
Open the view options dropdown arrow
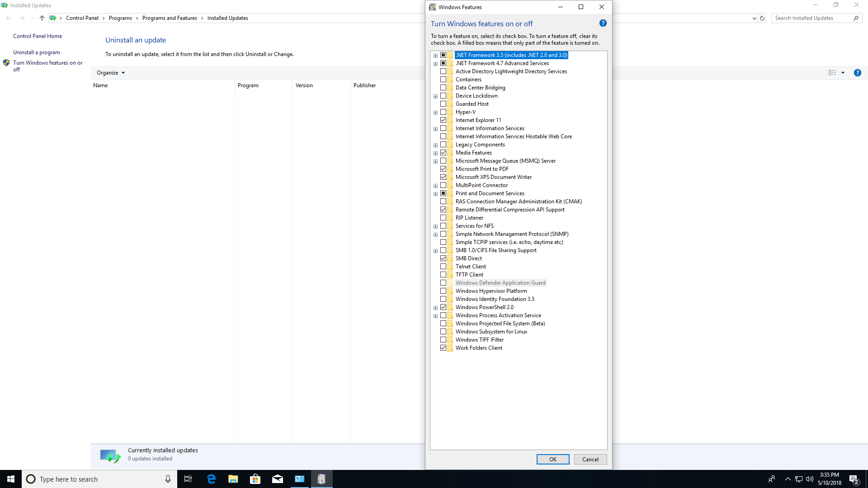tap(843, 73)
